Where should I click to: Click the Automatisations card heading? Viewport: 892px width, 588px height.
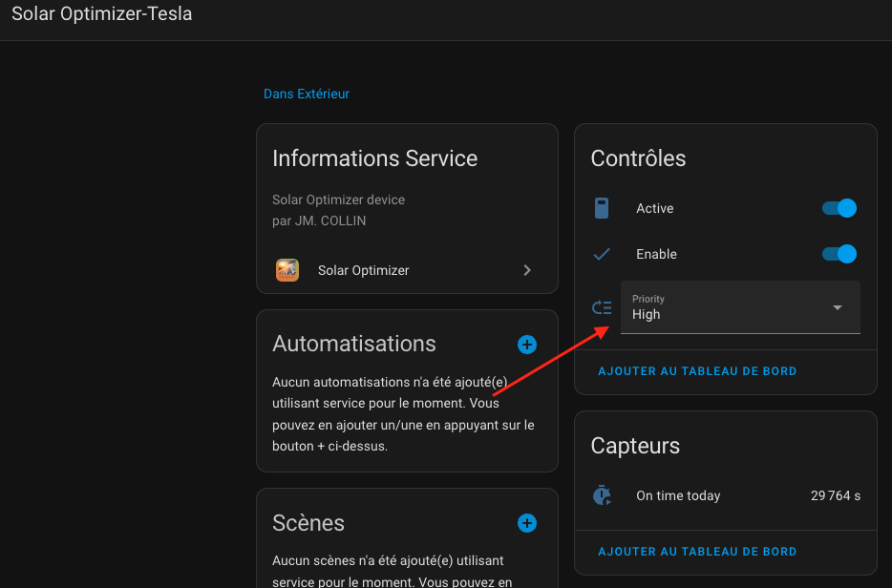354,344
